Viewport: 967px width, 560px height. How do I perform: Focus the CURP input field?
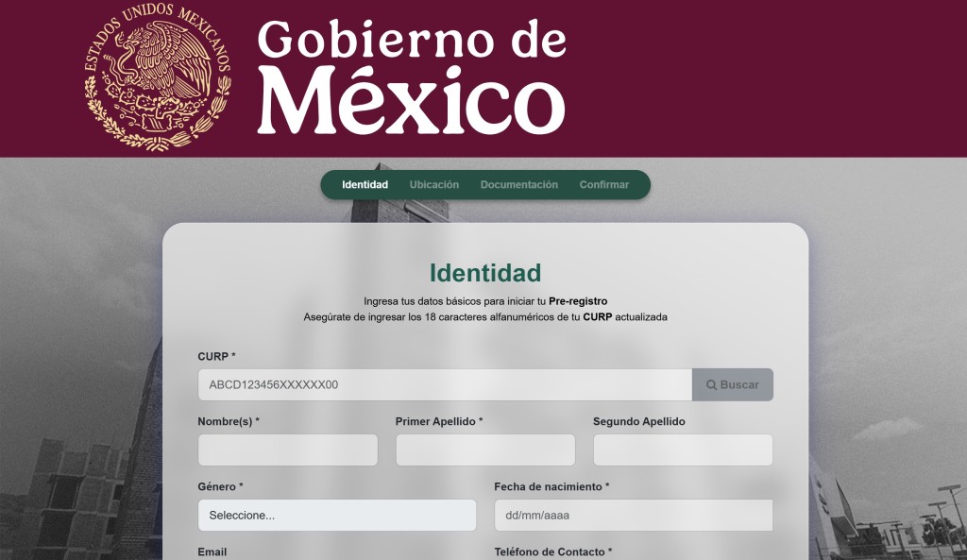445,385
